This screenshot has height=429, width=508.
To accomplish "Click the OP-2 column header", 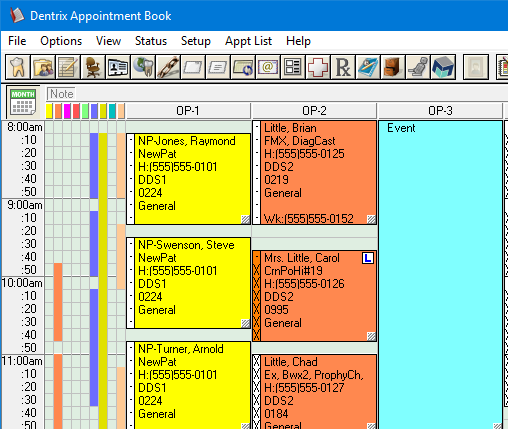I will coord(314,111).
